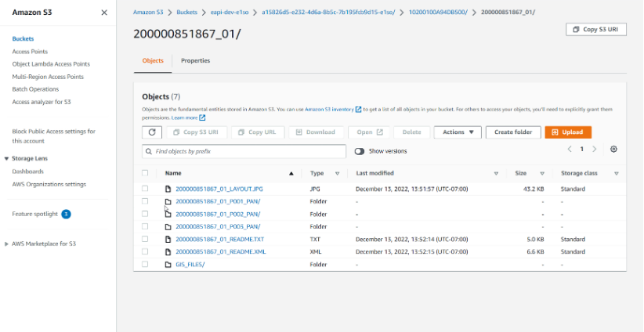The width and height of the screenshot is (644, 332).
Task: Sort by Last modified column arrow
Action: click(496, 174)
